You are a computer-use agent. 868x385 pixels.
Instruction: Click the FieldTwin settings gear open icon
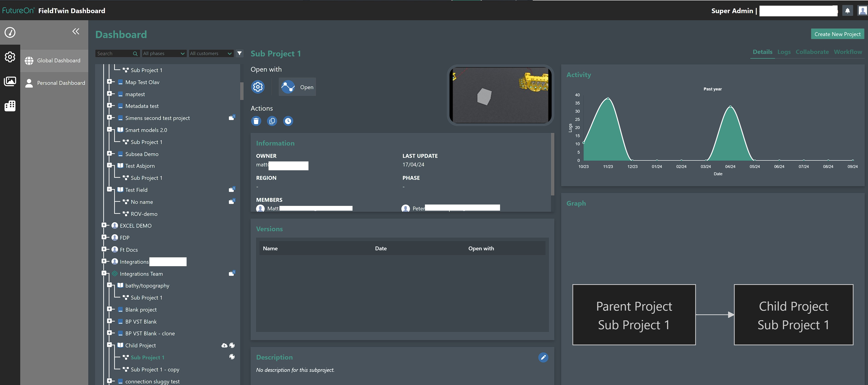[257, 86]
